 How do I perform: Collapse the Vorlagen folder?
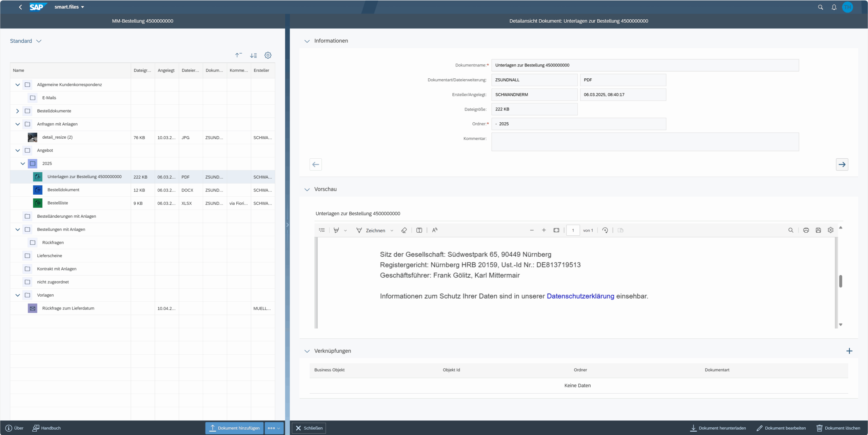18,295
